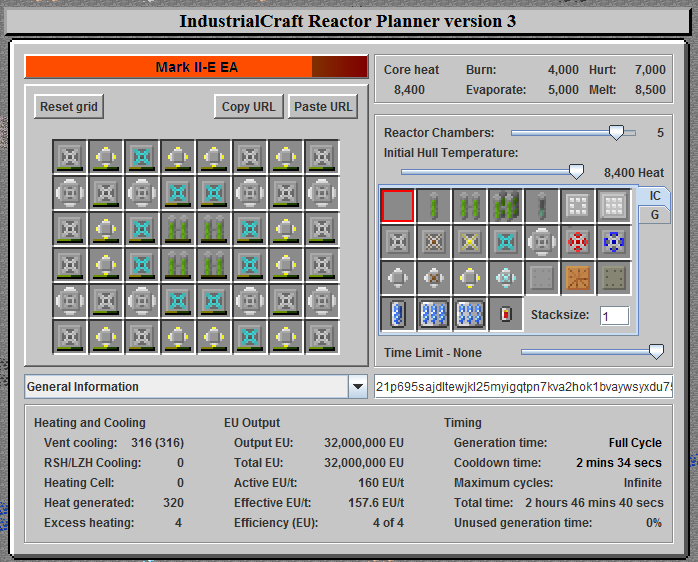Pick the component heat vent in palette
Screen dimensions: 698x562
tap(541, 242)
